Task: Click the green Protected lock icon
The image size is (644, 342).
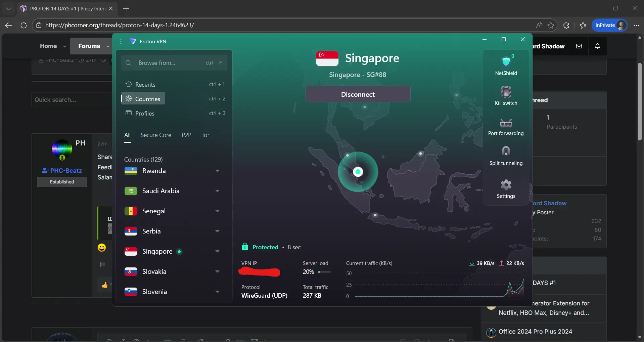Action: click(245, 247)
